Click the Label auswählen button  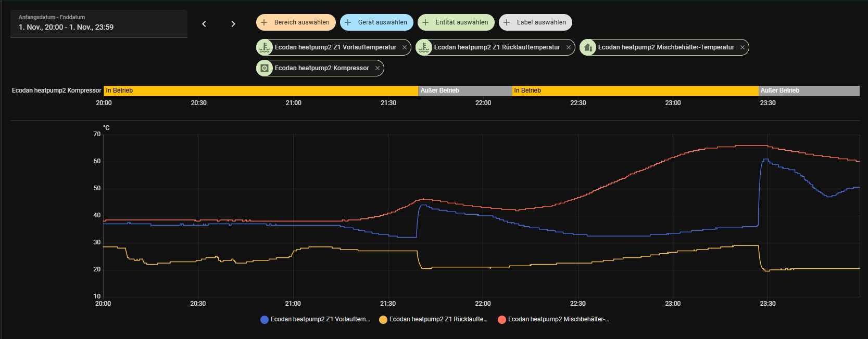(535, 22)
